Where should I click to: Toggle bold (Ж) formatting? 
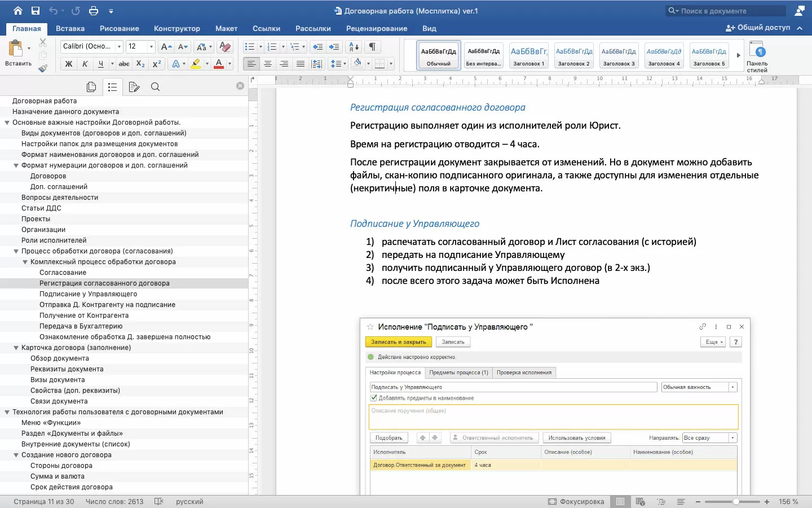(69, 64)
